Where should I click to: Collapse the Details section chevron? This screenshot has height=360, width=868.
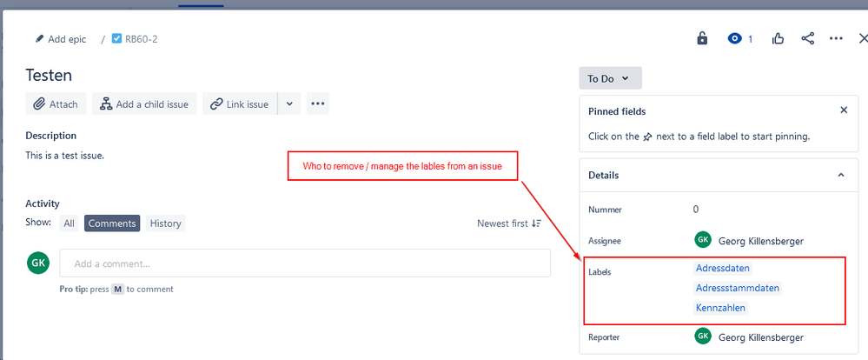(x=841, y=175)
